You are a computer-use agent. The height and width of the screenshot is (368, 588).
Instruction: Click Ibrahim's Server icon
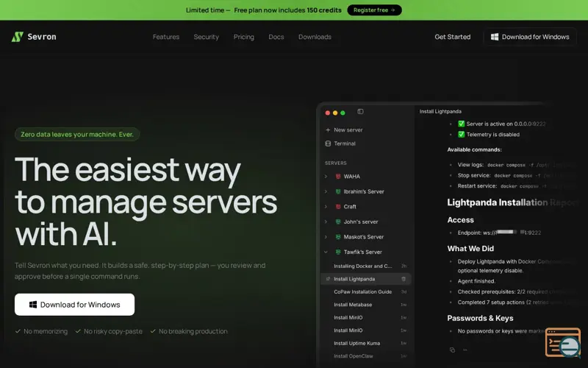tap(338, 191)
